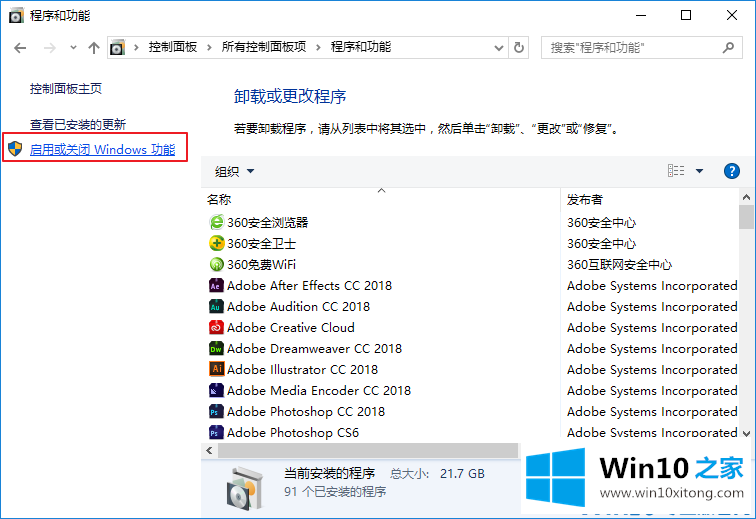
Task: Click the 91 个已安装的程序 status text
Action: 335,492
